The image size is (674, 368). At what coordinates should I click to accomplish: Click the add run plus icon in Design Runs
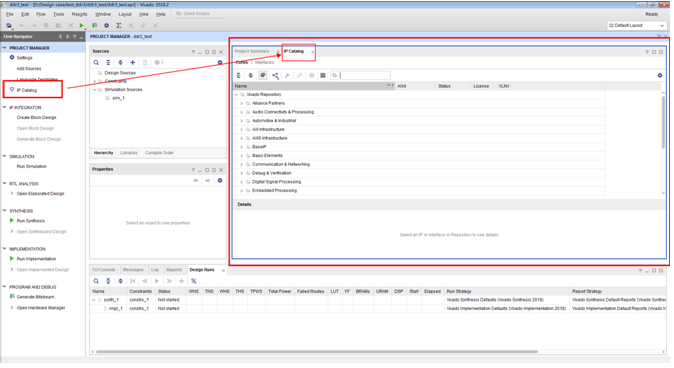point(181,281)
